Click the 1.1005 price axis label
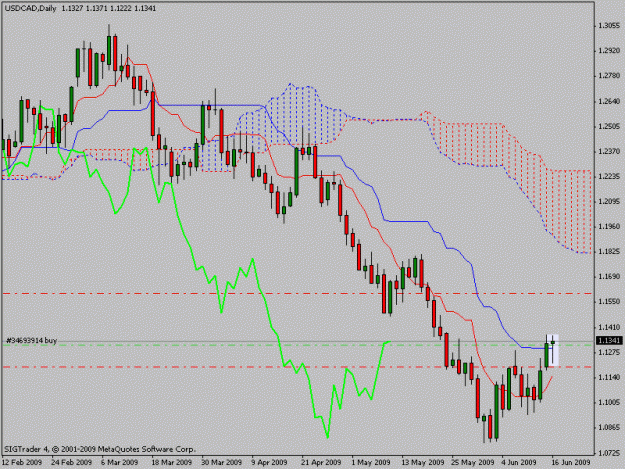The image size is (625, 469). tap(609, 402)
